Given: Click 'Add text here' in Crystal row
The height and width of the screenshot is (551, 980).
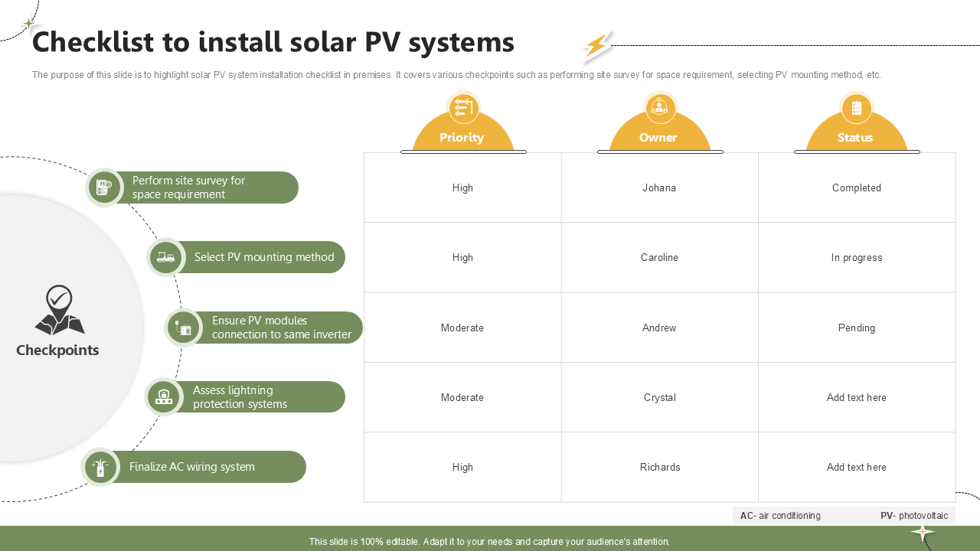Looking at the screenshot, I should pos(857,397).
